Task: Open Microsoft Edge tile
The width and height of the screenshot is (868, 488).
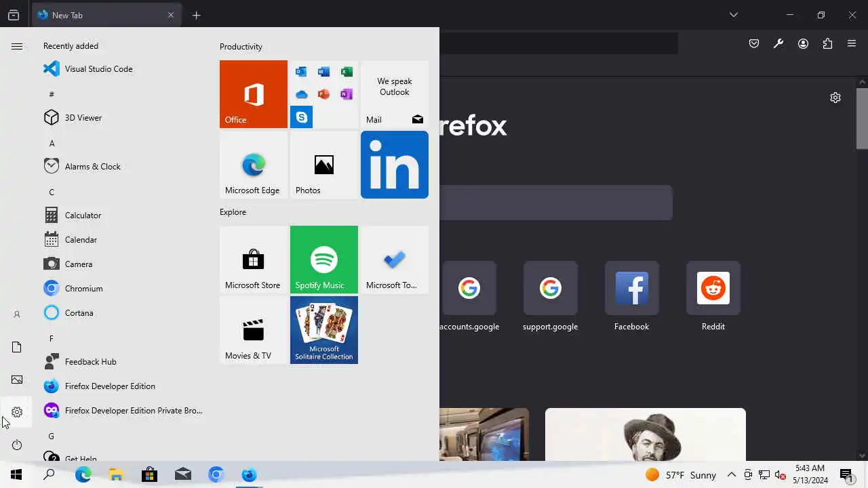Action: [254, 165]
